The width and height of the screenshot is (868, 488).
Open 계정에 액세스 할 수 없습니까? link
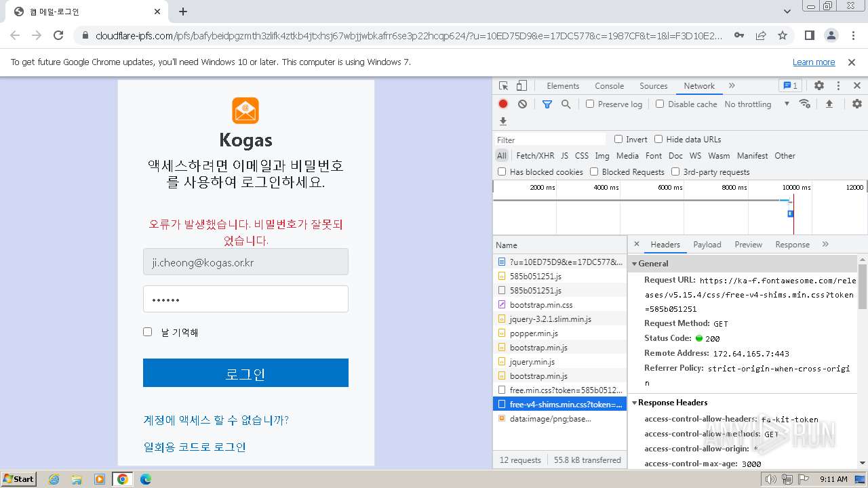click(x=216, y=420)
